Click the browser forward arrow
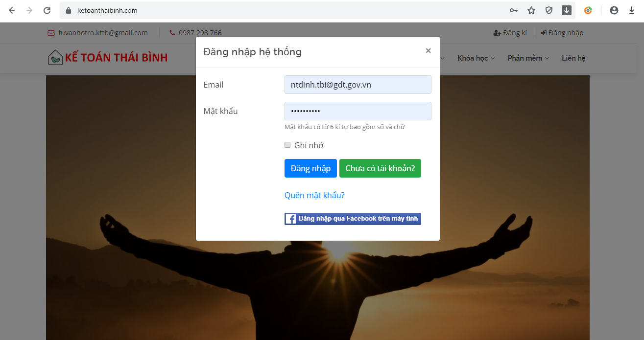Screen dimensions: 644x340 29,10
